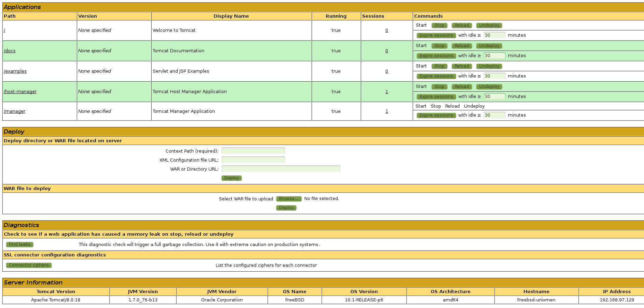This screenshot has height=308, width=644.
Task: Deploy the uploaded WAR file
Action: (x=286, y=208)
